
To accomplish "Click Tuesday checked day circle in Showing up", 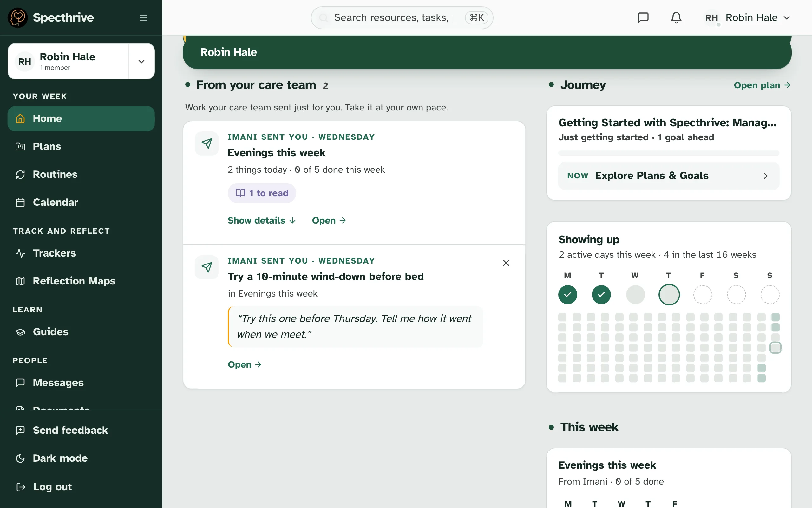I will tap(601, 295).
